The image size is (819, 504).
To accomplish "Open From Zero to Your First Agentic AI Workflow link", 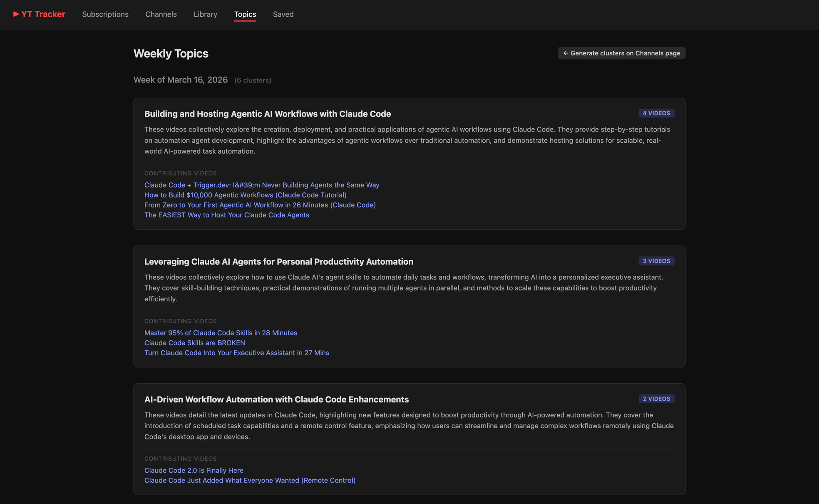I will pyautogui.click(x=260, y=205).
